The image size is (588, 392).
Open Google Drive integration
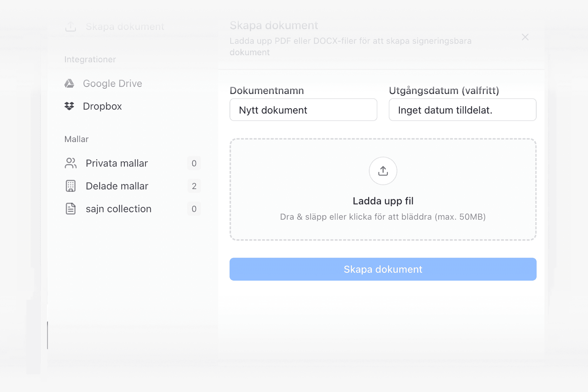[112, 83]
